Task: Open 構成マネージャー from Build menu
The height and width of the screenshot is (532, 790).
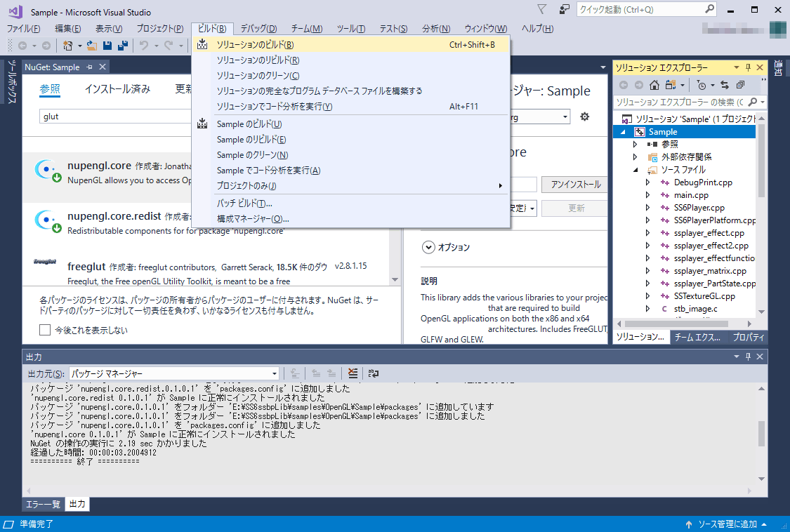Action: click(x=352, y=219)
